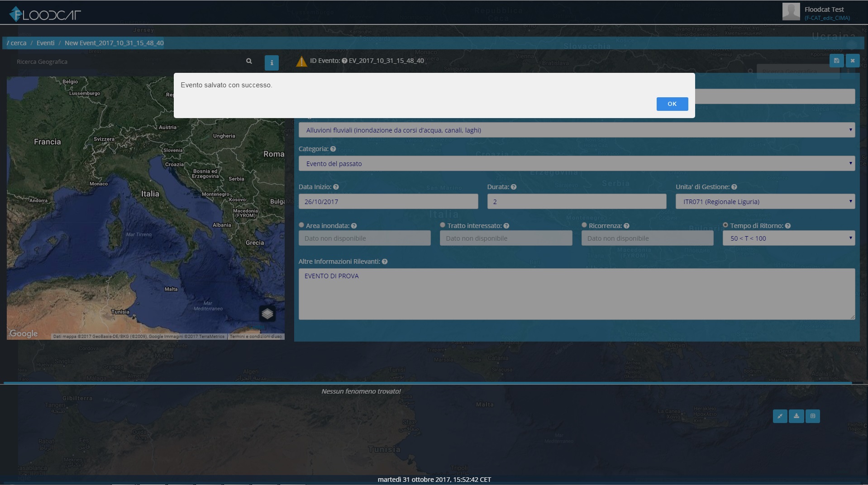
Task: Open the Tempo di Ritorno dropdown
Action: pos(788,238)
